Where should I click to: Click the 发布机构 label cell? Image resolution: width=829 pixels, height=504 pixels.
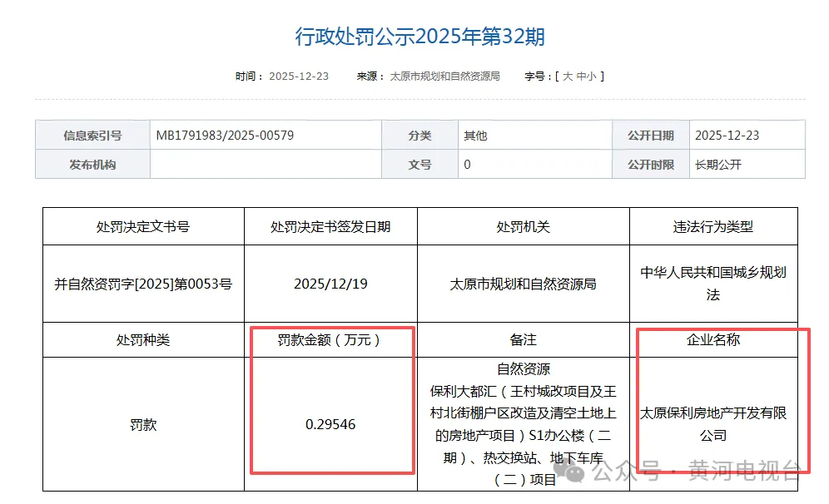click(x=92, y=165)
